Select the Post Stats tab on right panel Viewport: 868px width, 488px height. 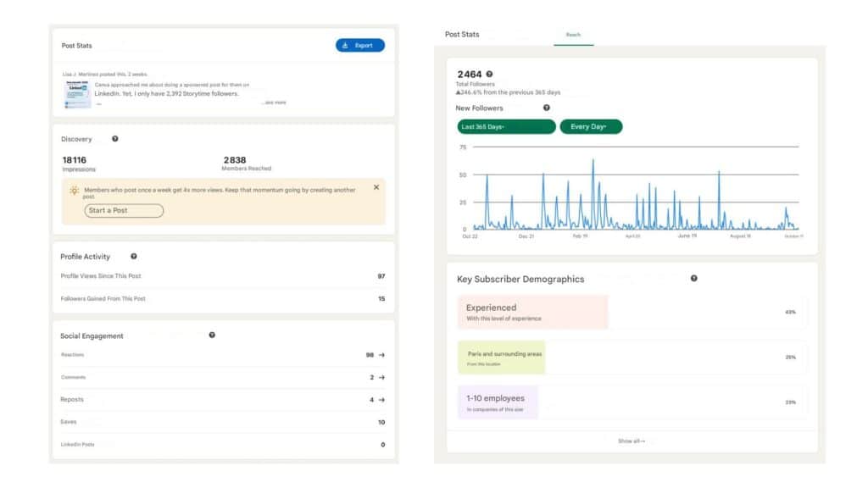(x=462, y=35)
